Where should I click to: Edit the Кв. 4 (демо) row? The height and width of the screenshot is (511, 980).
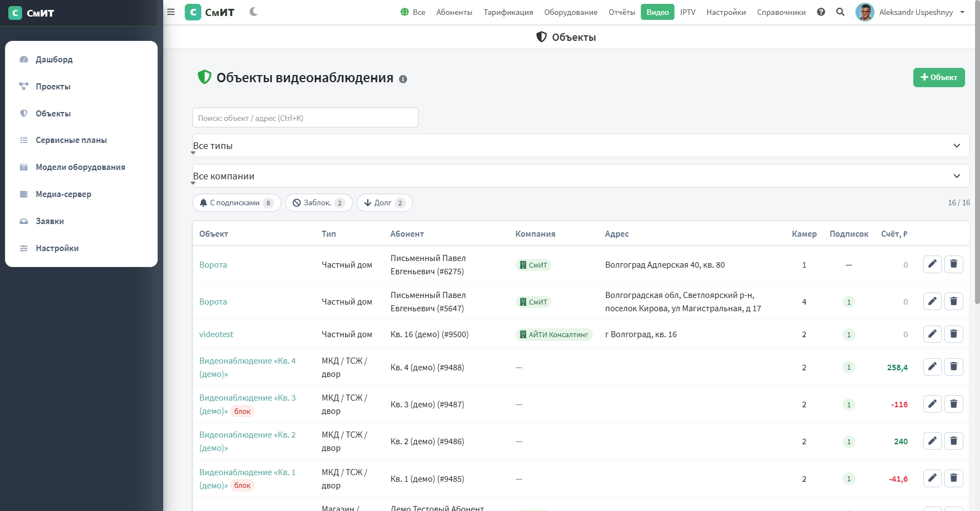932,367
